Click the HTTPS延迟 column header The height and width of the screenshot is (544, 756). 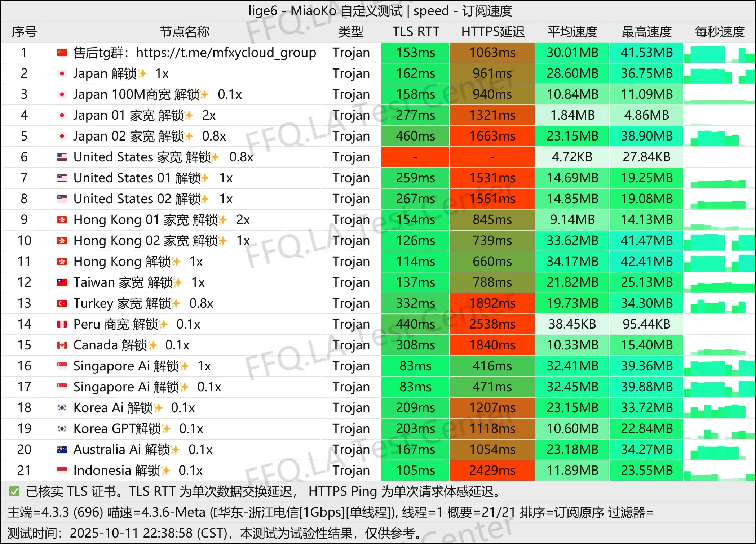[492, 32]
